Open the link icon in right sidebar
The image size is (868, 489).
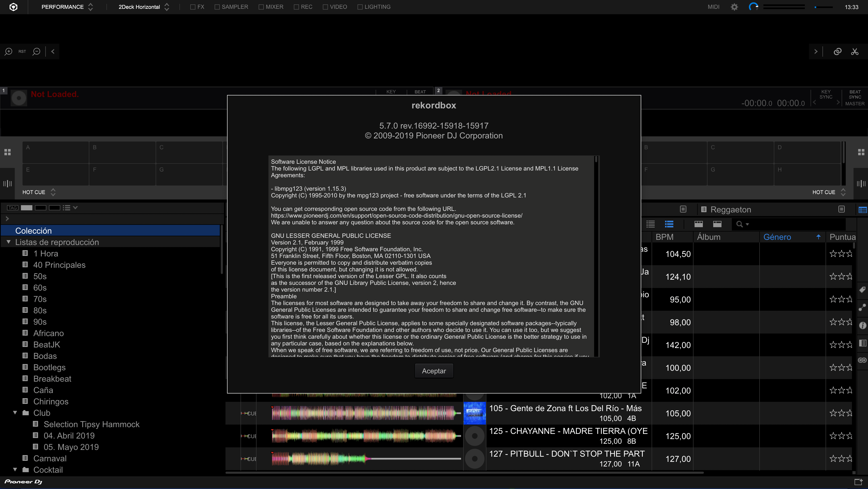862,360
